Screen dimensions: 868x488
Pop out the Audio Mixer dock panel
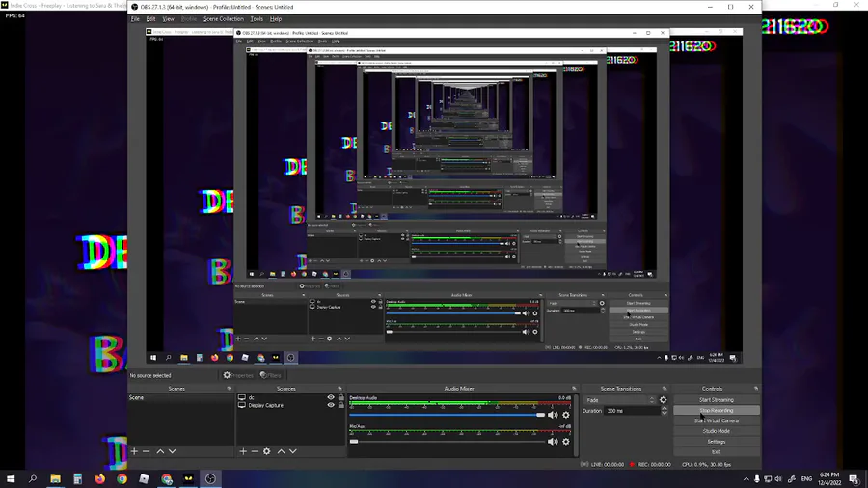pyautogui.click(x=574, y=389)
